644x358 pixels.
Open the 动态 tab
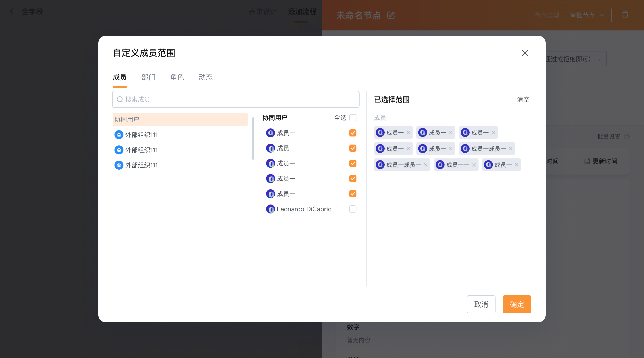206,77
